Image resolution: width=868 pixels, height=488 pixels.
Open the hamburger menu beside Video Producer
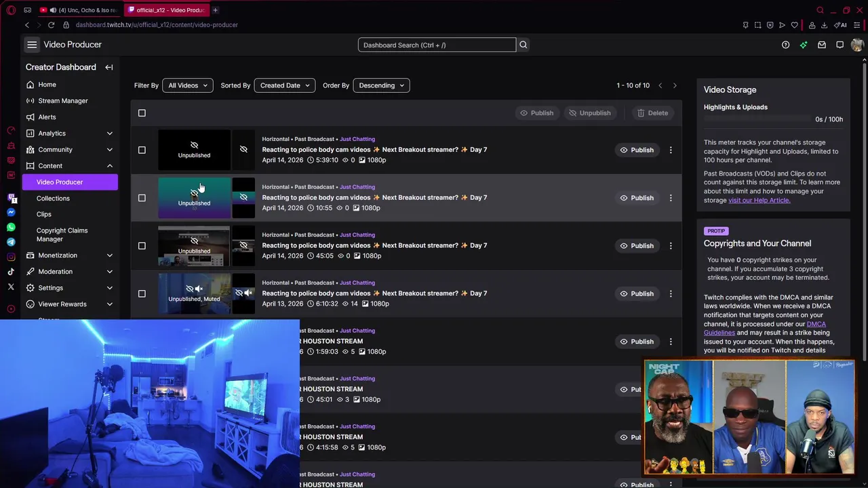(x=32, y=45)
